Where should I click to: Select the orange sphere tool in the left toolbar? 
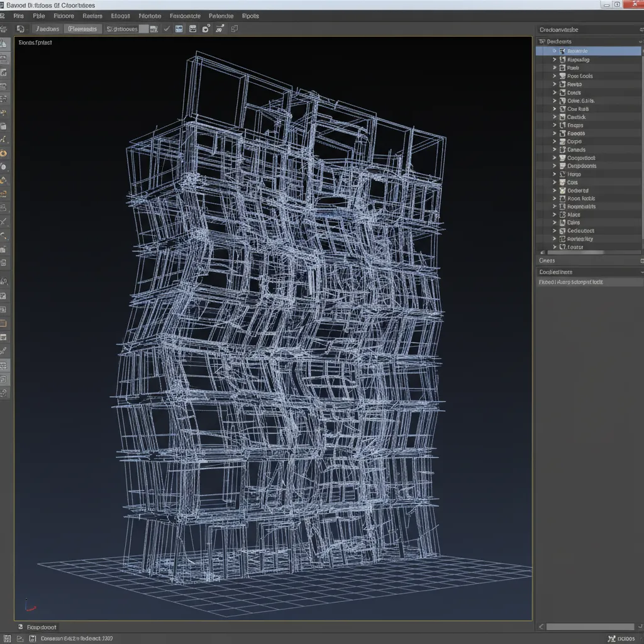4,153
